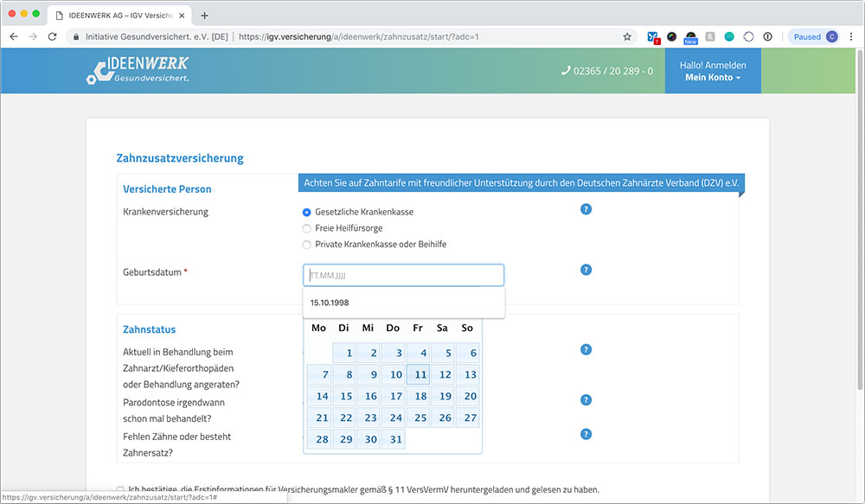Click the gray square extension icon
Image resolution: width=865 pixels, height=504 pixels.
point(710,37)
